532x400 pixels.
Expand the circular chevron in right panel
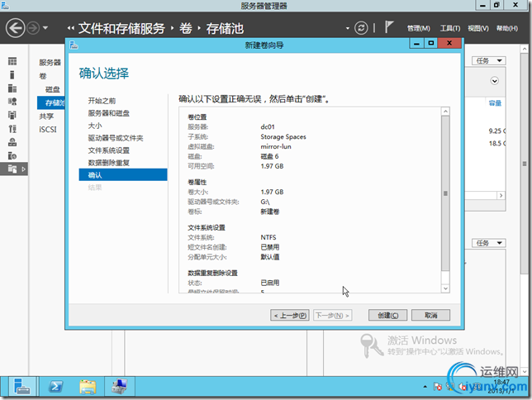point(494,81)
